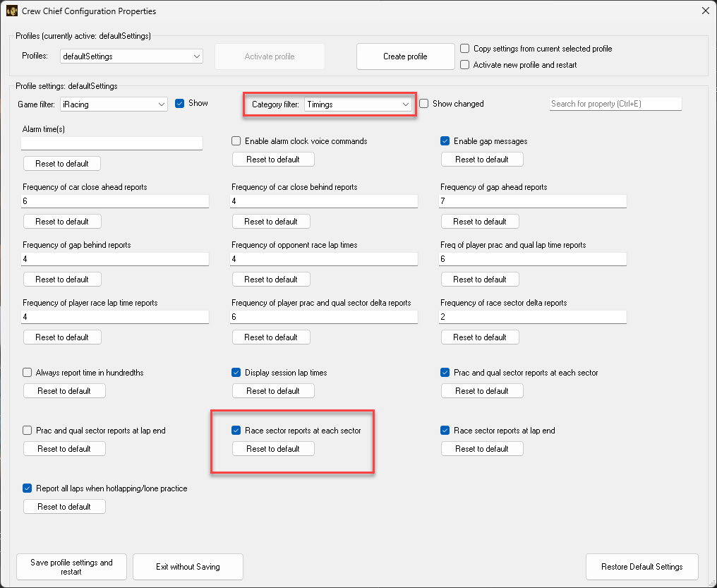Click the Crew Chief app icon in title bar
This screenshot has height=588, width=717.
tap(11, 11)
